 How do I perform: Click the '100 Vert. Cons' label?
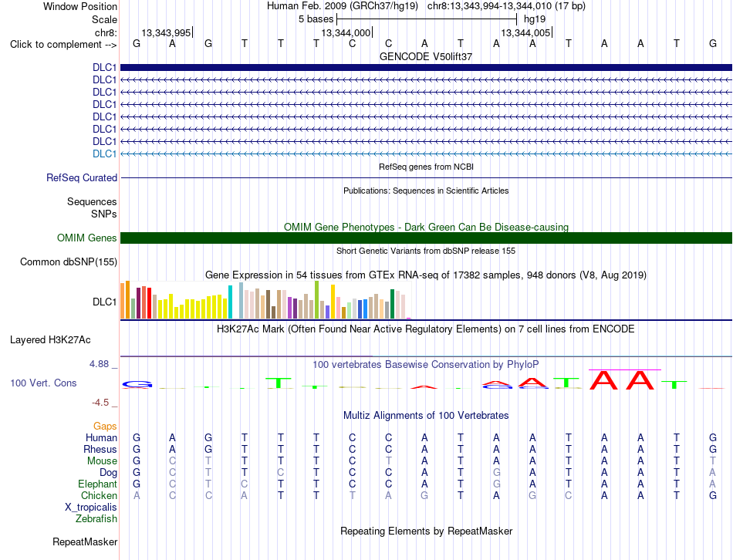pyautogui.click(x=43, y=383)
